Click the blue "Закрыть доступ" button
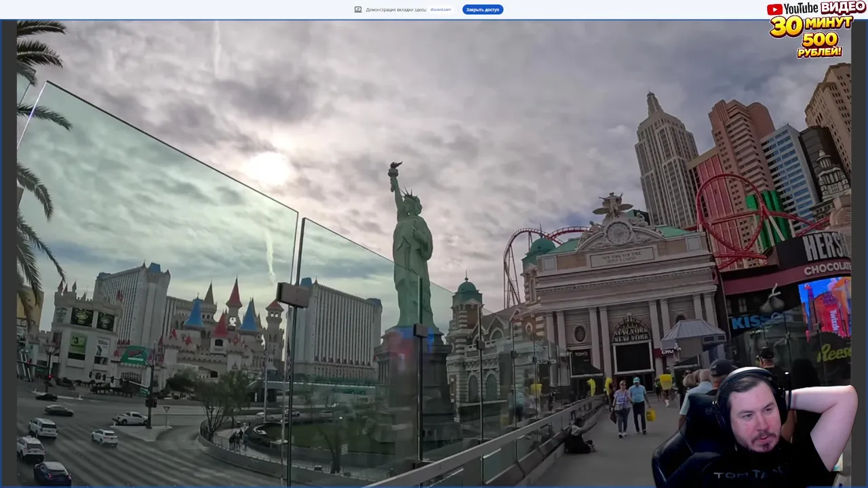 [483, 9]
